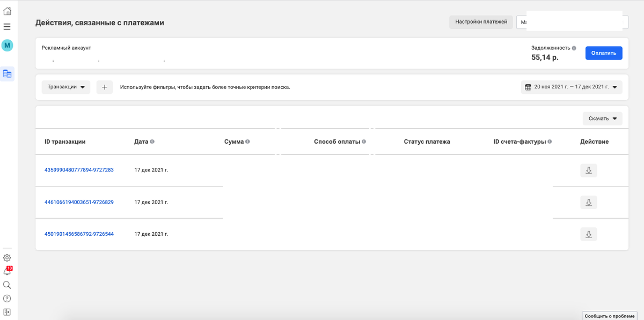
Task: Open Настройки платежей
Action: [x=481, y=22]
